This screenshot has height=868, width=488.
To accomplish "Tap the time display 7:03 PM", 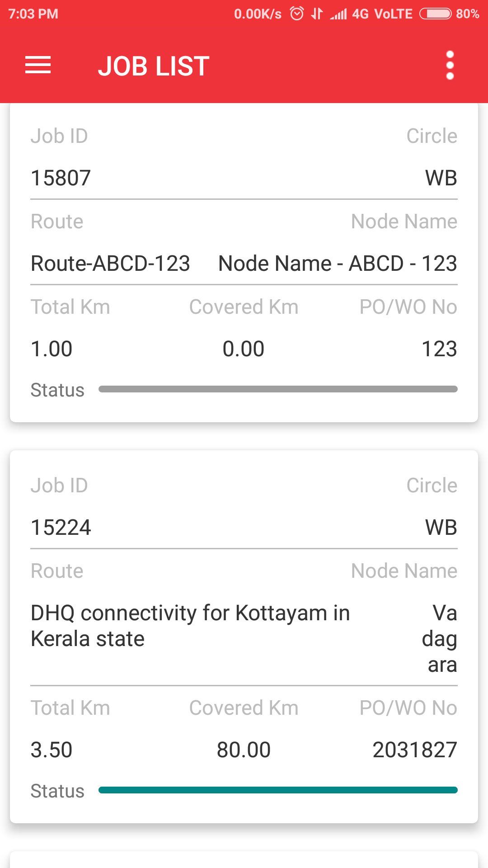I will (33, 14).
